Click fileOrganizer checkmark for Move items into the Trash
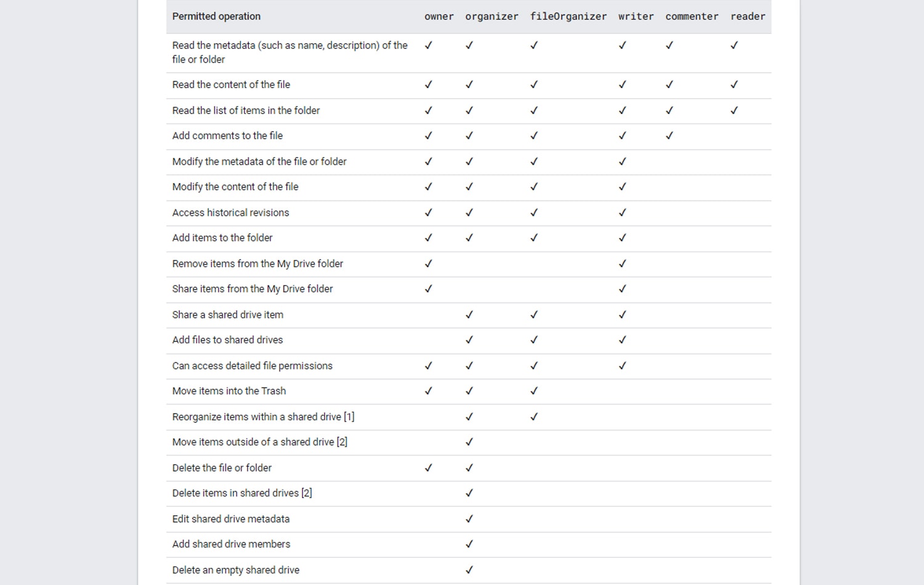The height and width of the screenshot is (585, 924). tap(533, 391)
